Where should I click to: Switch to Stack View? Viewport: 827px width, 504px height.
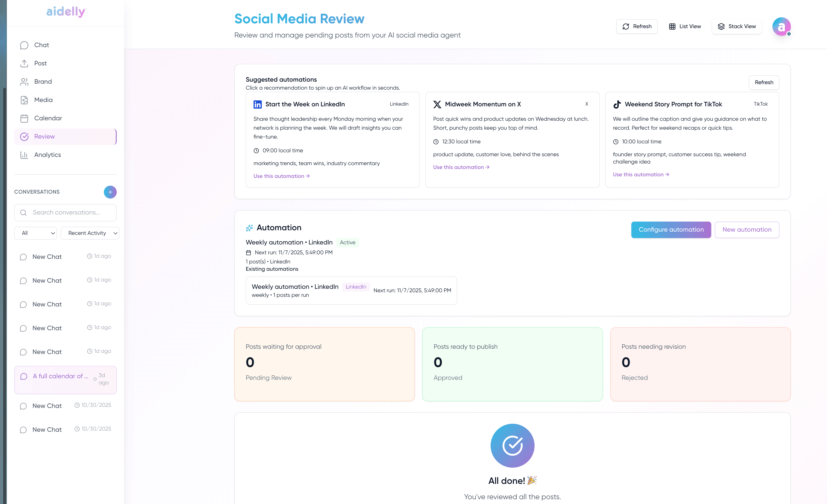point(736,27)
